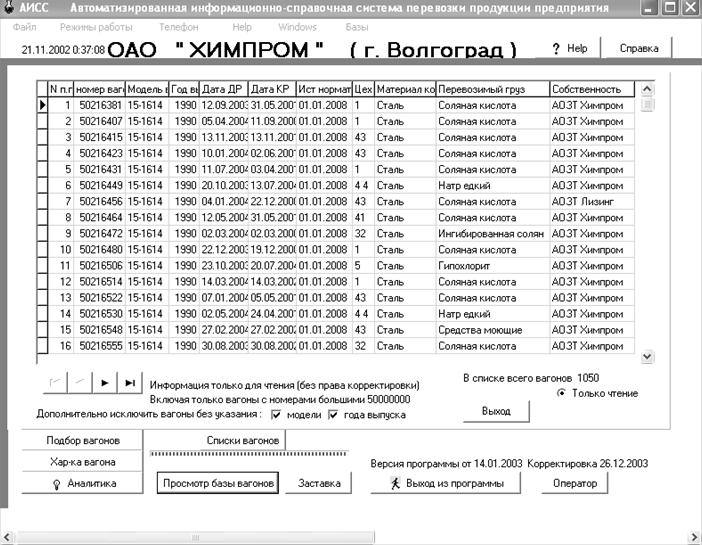Click the lightbulb Аналитика button
This screenshot has height=545, width=702.
click(x=82, y=484)
